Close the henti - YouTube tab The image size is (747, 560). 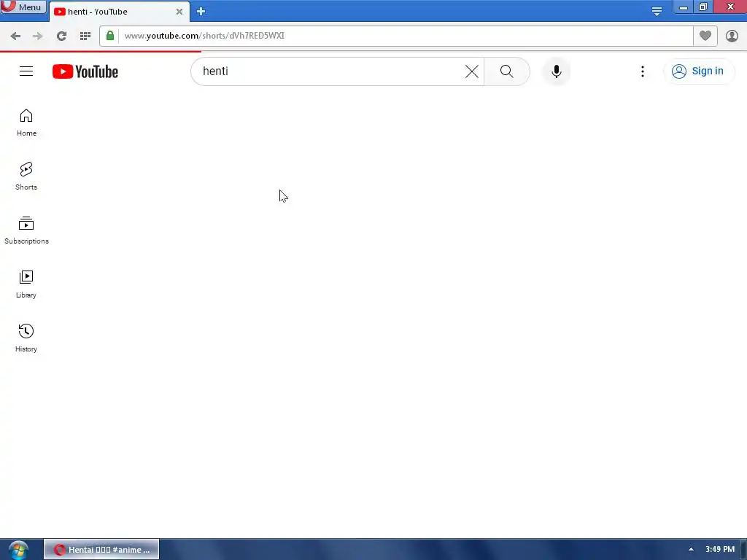(x=179, y=12)
